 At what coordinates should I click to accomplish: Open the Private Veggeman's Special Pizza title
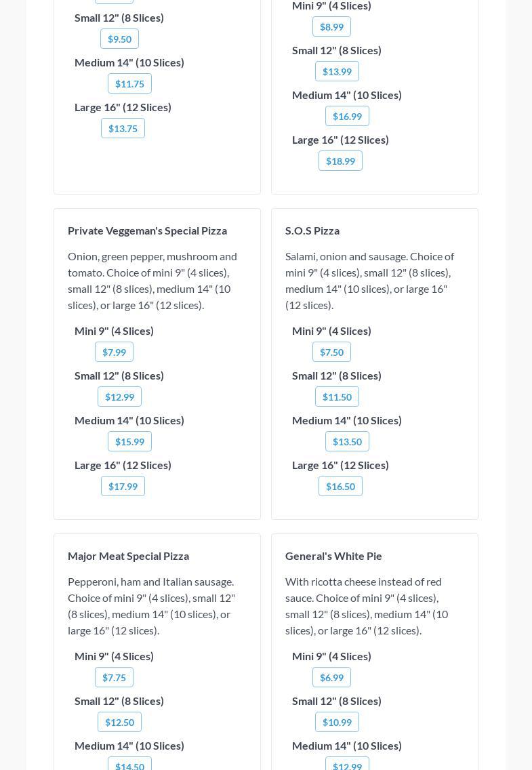pyautogui.click(x=147, y=230)
